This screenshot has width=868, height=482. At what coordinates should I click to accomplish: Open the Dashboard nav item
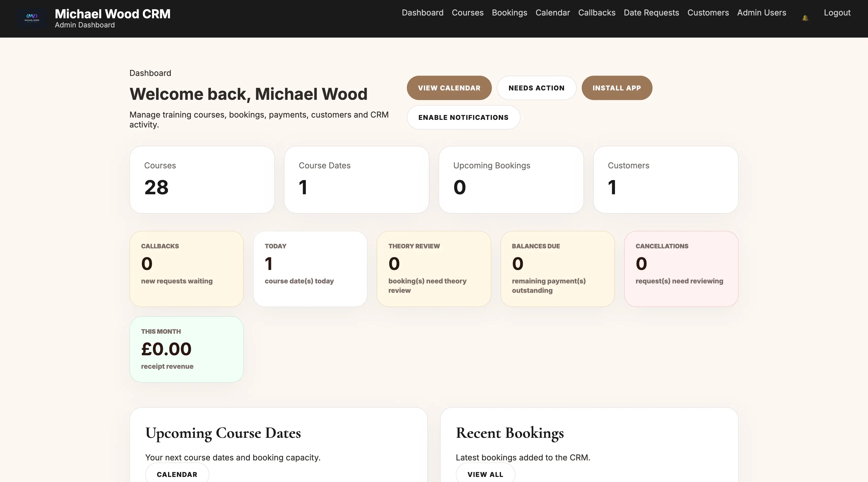(x=423, y=13)
